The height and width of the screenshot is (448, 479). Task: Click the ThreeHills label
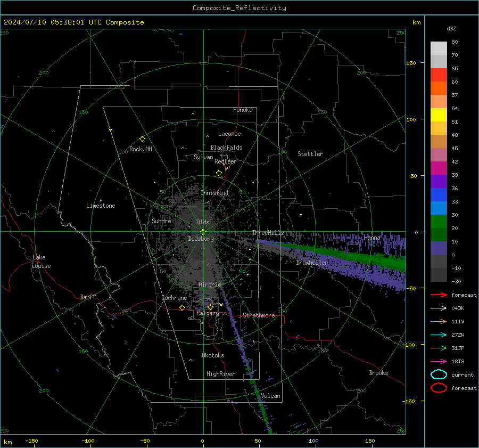(268, 233)
